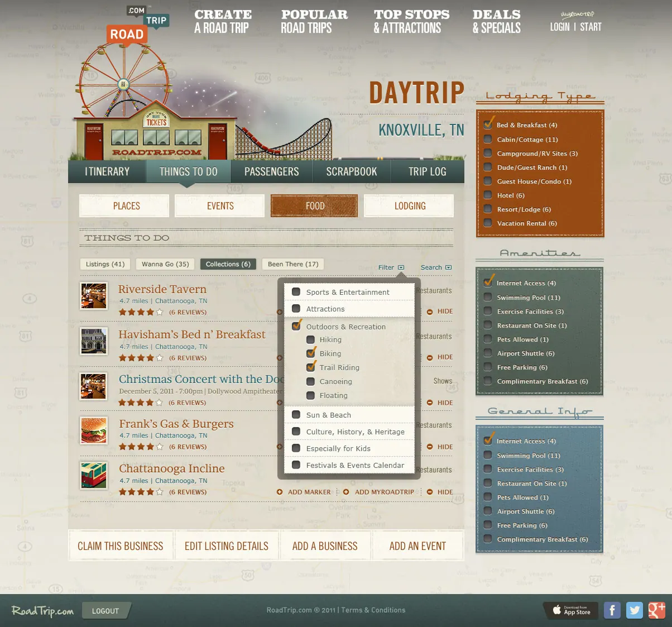Click Add An Event button
672x627 pixels.
coord(417,546)
